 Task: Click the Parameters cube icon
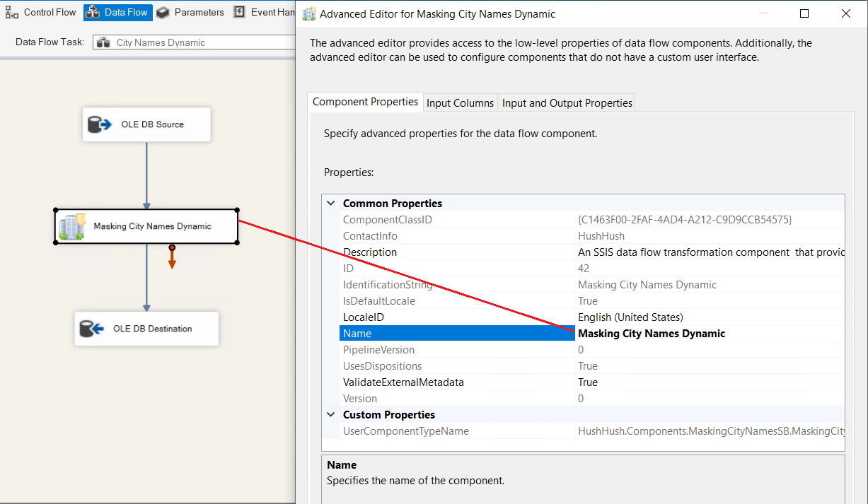(x=163, y=12)
